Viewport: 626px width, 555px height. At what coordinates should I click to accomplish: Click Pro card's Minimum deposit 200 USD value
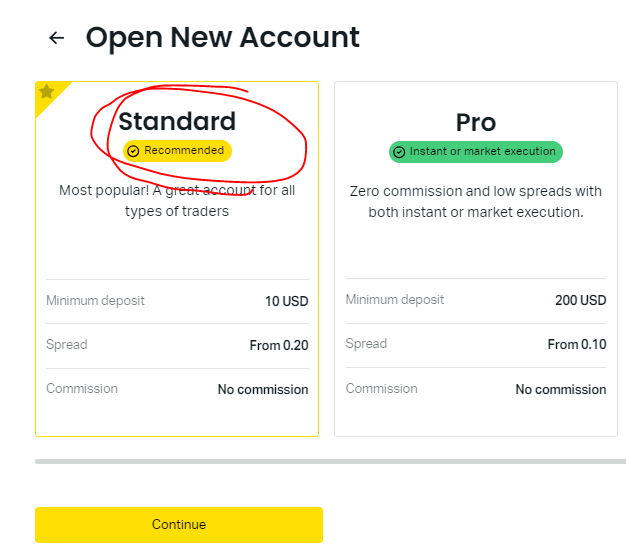[580, 301]
